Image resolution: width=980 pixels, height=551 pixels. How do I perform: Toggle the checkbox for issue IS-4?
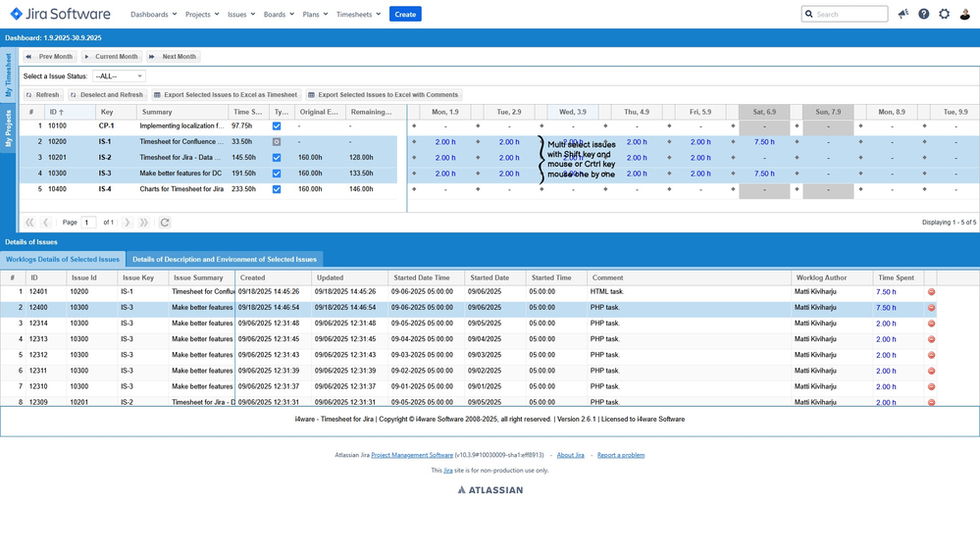pos(277,189)
